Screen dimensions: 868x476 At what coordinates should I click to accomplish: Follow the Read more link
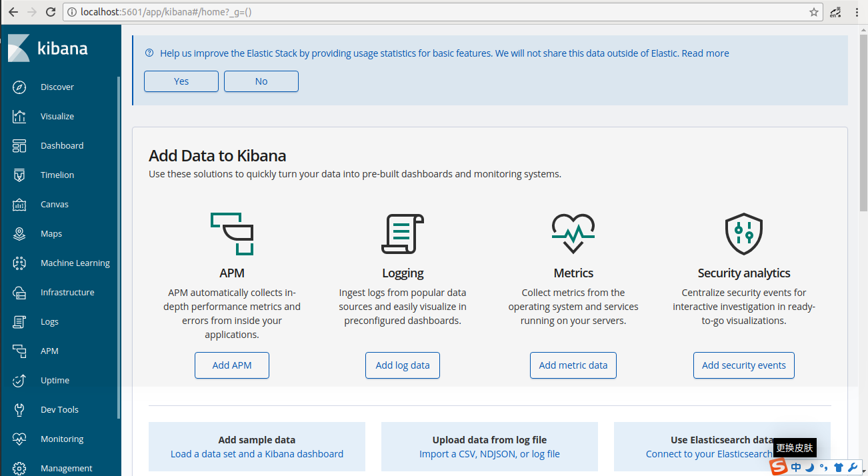(705, 53)
